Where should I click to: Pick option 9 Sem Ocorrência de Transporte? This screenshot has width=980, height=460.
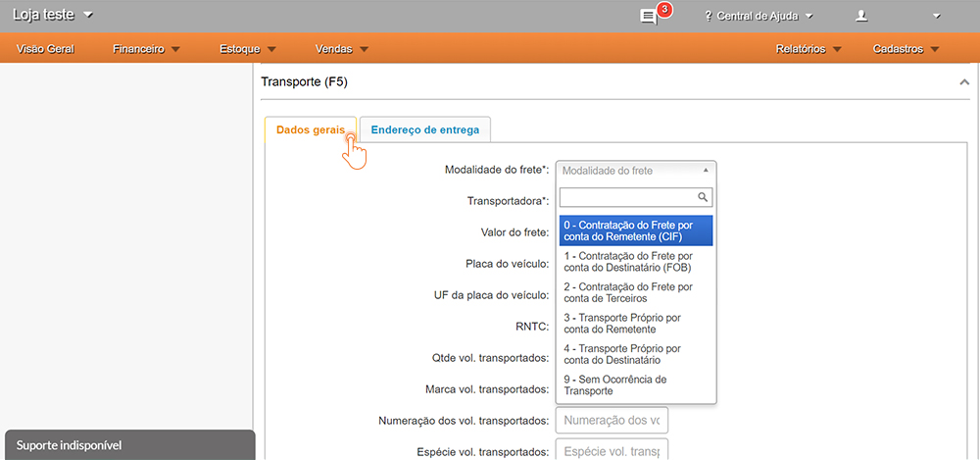coord(635,384)
